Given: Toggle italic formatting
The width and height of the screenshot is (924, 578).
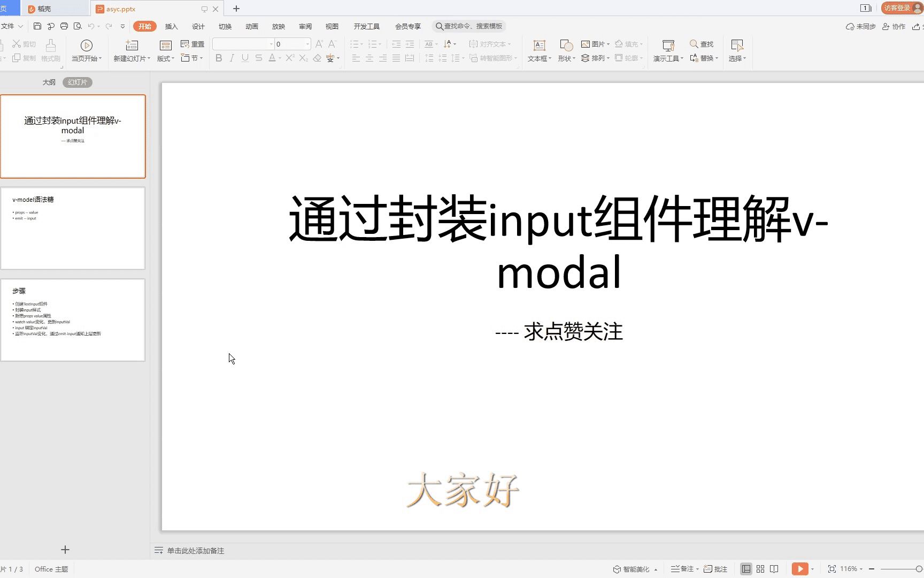Looking at the screenshot, I should [x=232, y=58].
